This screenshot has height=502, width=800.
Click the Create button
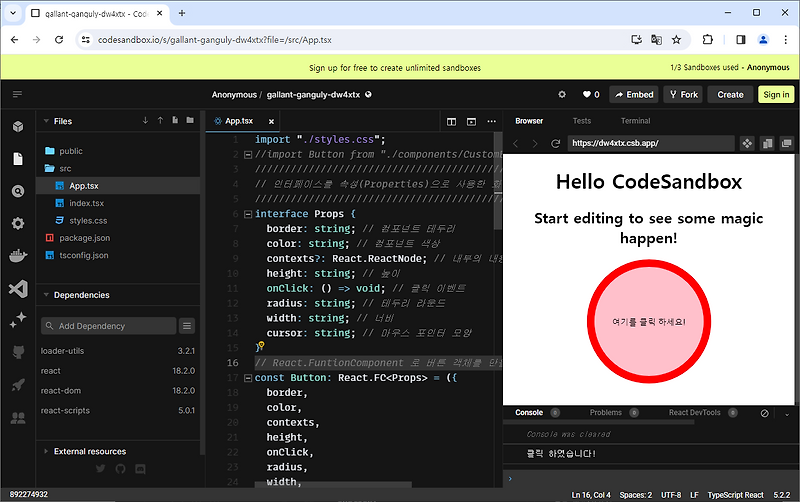(730, 94)
